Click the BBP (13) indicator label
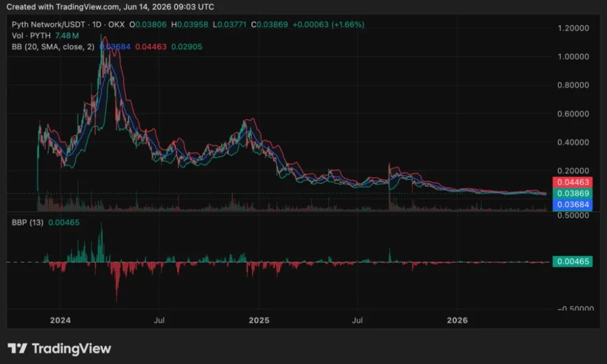Viewport: 607px width, 364px height. point(27,223)
